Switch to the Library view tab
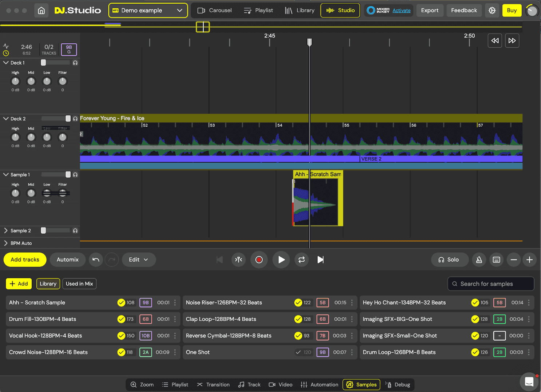The image size is (541, 392). [300, 11]
